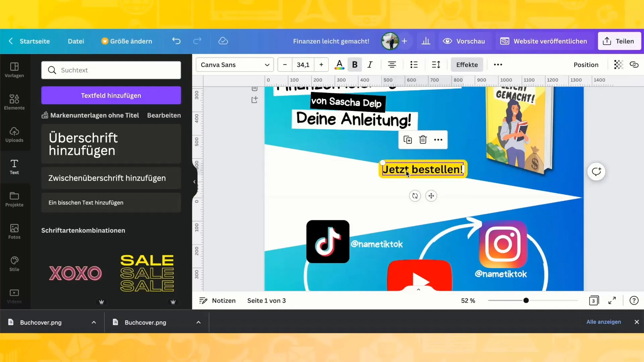644x362 pixels.
Task: Click Zwischenüberschrift hinzufügen
Action: [x=111, y=178]
